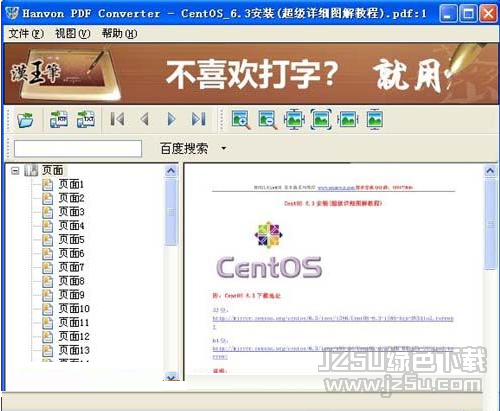Select 页面8 in the page tree
500x411 pixels.
(x=71, y=281)
